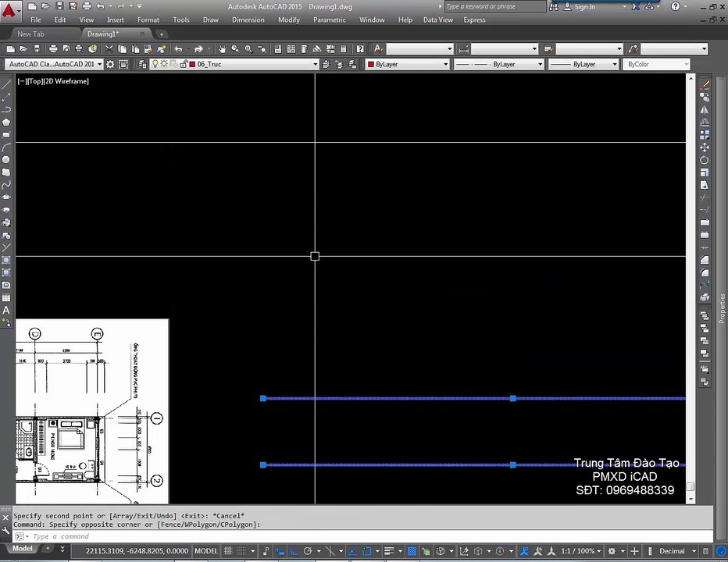Click the Help question mark toolbar icon
Screen dimensions: 728x562
tap(360, 48)
